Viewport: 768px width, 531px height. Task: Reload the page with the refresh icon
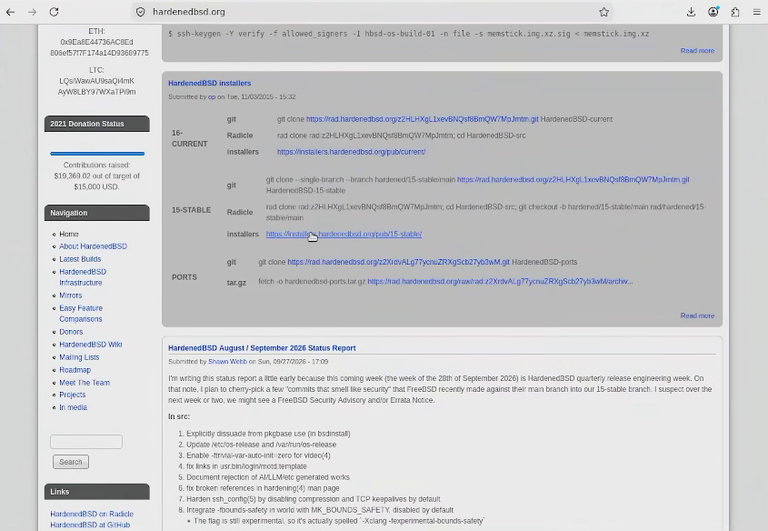tap(54, 12)
